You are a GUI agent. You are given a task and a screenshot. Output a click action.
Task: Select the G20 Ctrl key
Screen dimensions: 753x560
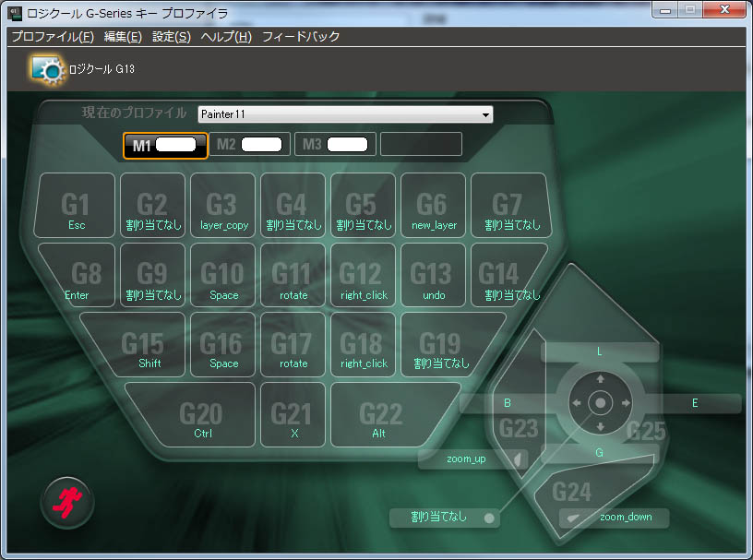pyautogui.click(x=197, y=415)
